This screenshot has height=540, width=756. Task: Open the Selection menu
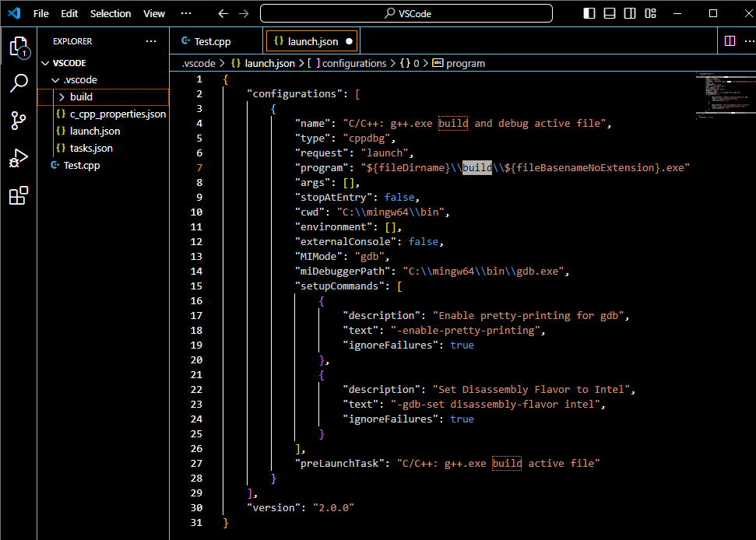111,13
